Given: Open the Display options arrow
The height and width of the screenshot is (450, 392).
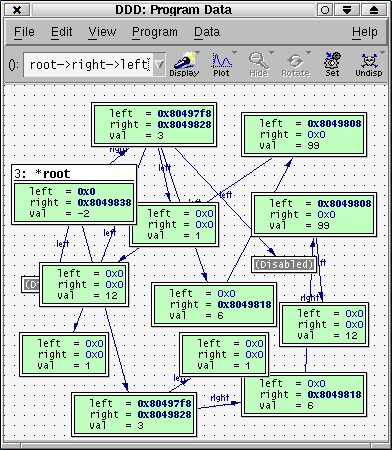Looking at the screenshot, I should (x=198, y=53).
